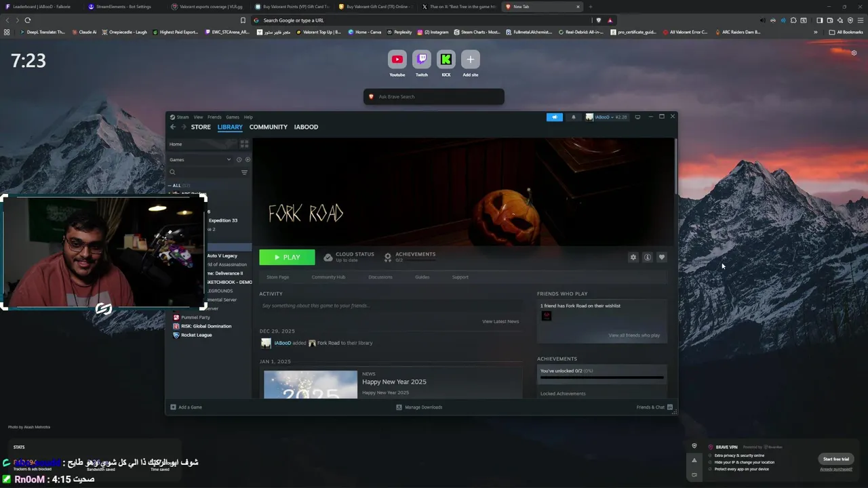Open Friends & Chat
Image resolution: width=868 pixels, height=488 pixels.
(654, 407)
